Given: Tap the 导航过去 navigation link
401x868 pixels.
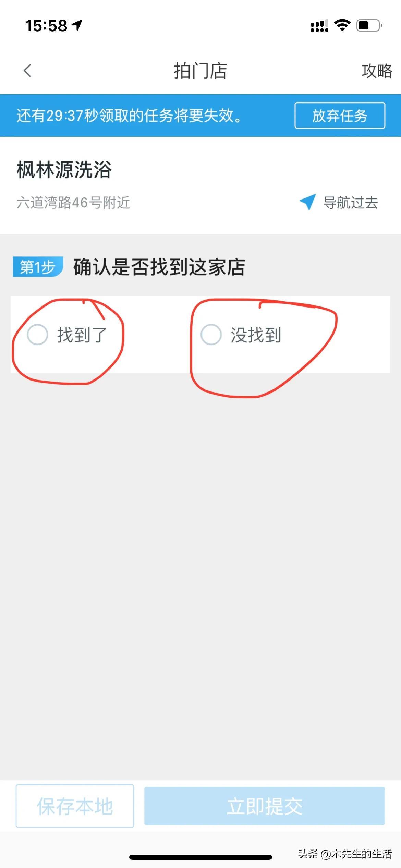Looking at the screenshot, I should tap(350, 202).
